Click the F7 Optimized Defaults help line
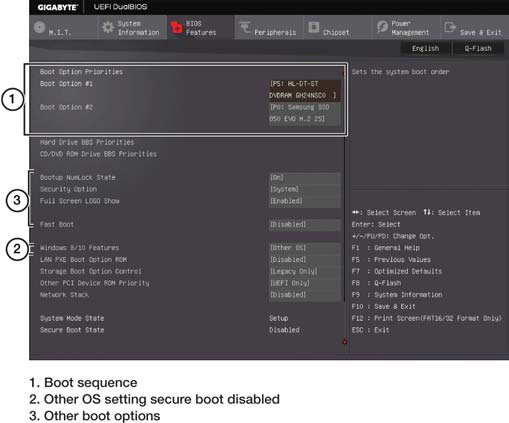509x423 pixels. coord(397,271)
